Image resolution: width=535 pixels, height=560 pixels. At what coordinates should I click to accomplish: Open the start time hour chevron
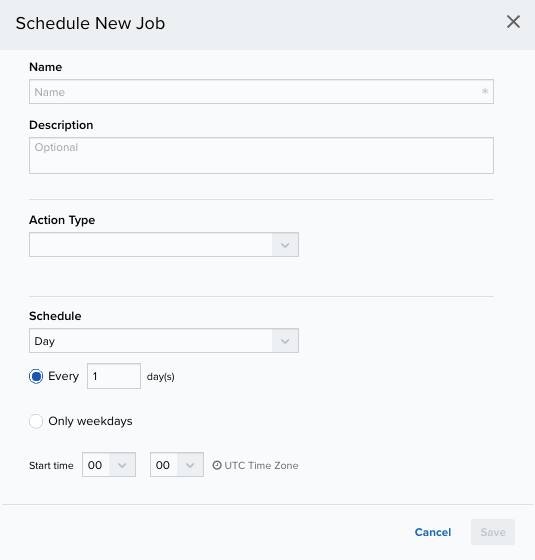[x=122, y=465]
